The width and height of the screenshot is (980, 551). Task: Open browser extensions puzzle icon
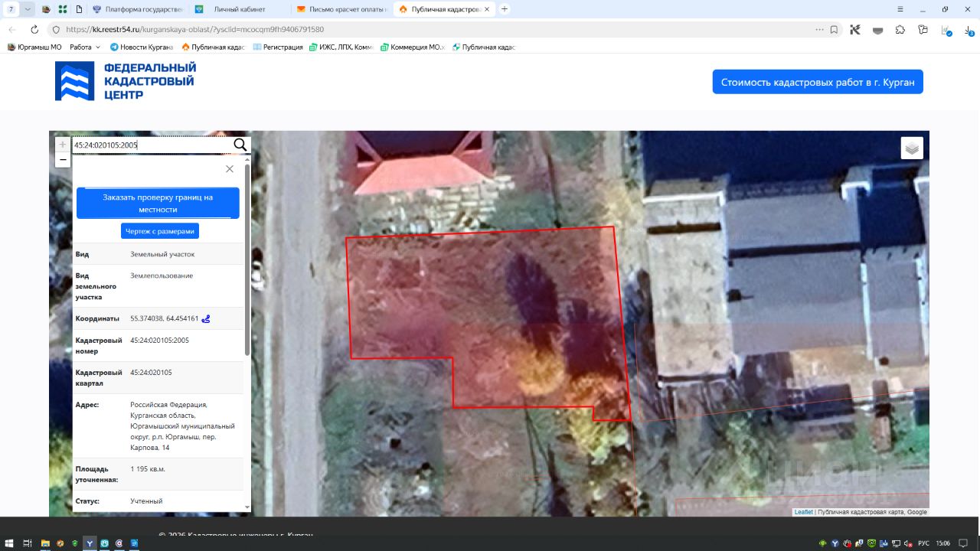click(x=900, y=30)
